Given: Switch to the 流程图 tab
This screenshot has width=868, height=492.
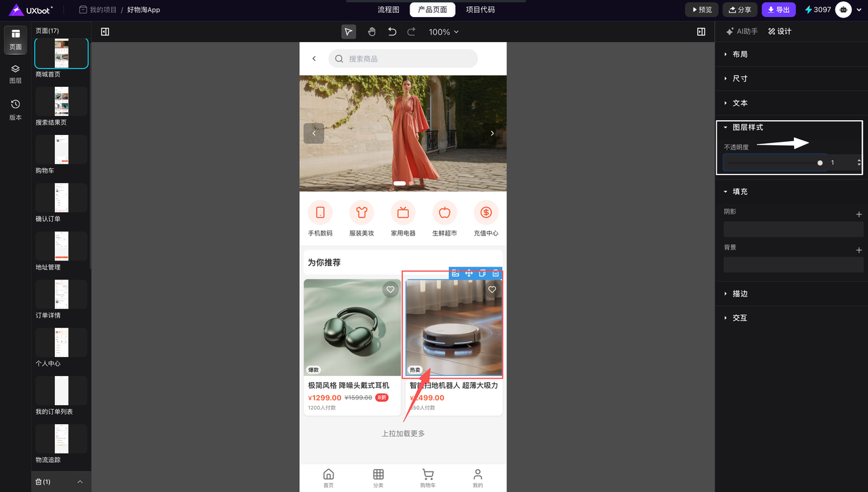Looking at the screenshot, I should click(x=389, y=10).
